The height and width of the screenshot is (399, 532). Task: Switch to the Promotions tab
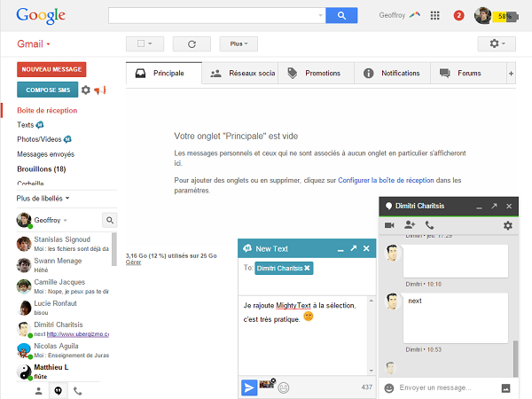317,73
